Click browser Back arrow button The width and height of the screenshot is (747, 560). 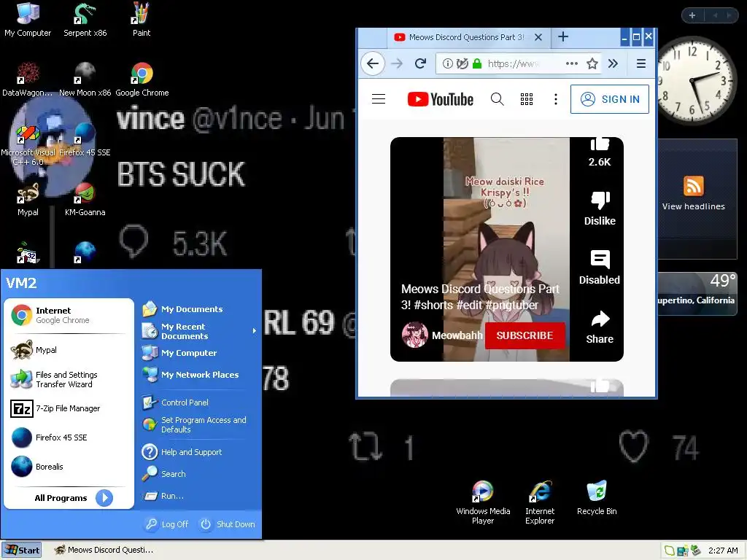[x=373, y=63]
